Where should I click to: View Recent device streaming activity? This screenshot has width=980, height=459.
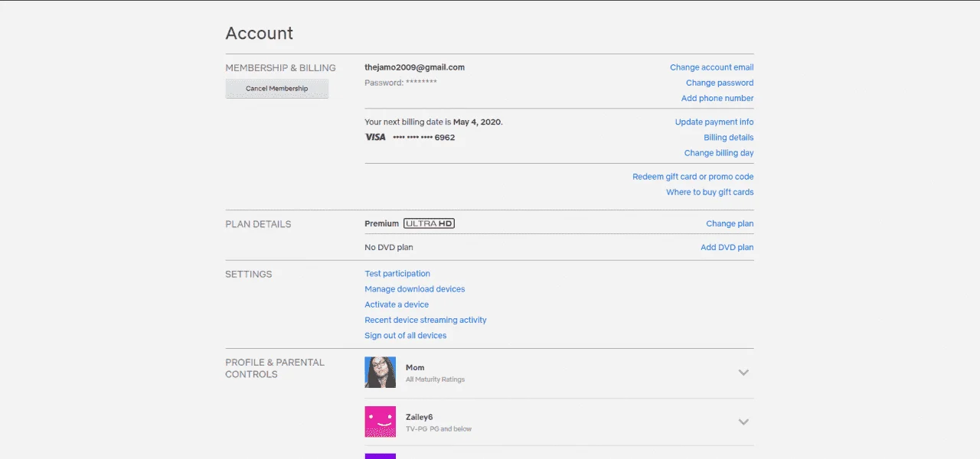(x=426, y=320)
